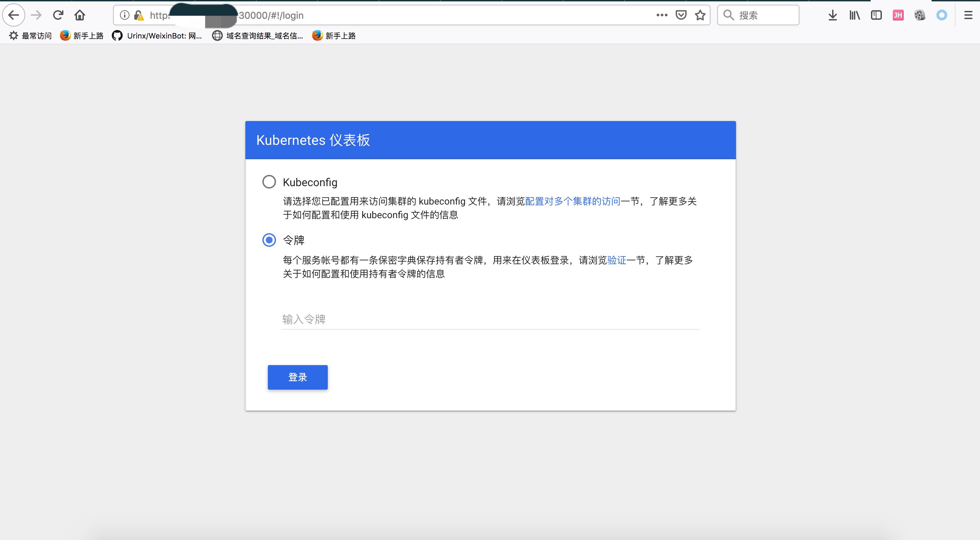Viewport: 980px width, 540px height.
Task: Open the site information (i) icon
Action: (x=124, y=15)
